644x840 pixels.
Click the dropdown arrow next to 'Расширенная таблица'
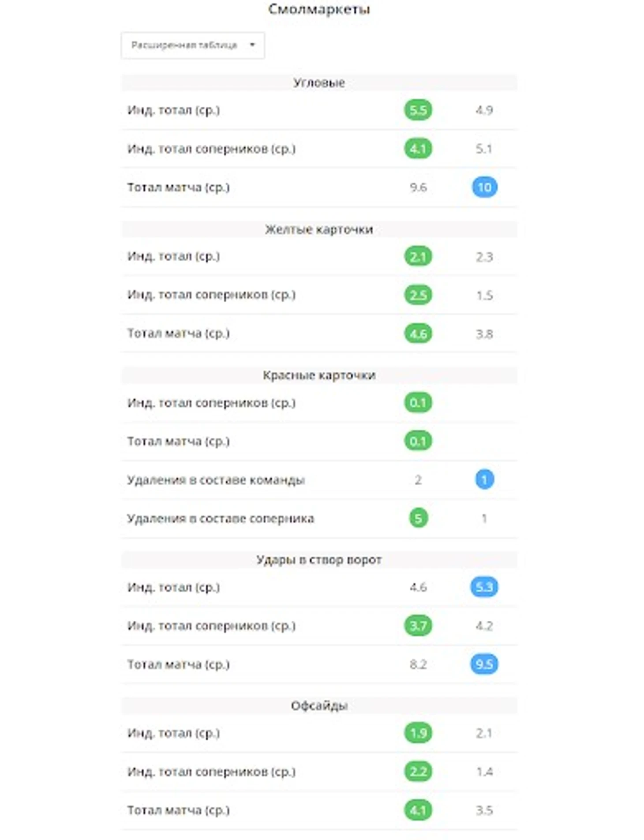coord(252,45)
